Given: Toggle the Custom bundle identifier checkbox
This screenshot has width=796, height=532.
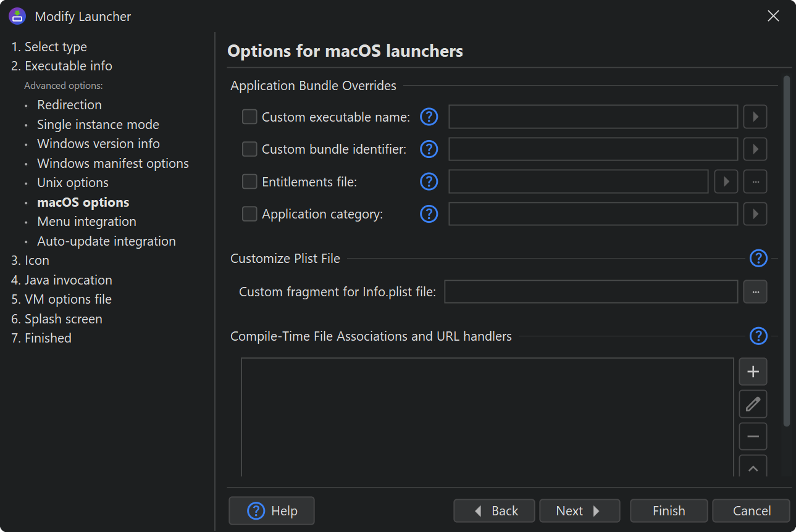Looking at the screenshot, I should click(x=249, y=149).
